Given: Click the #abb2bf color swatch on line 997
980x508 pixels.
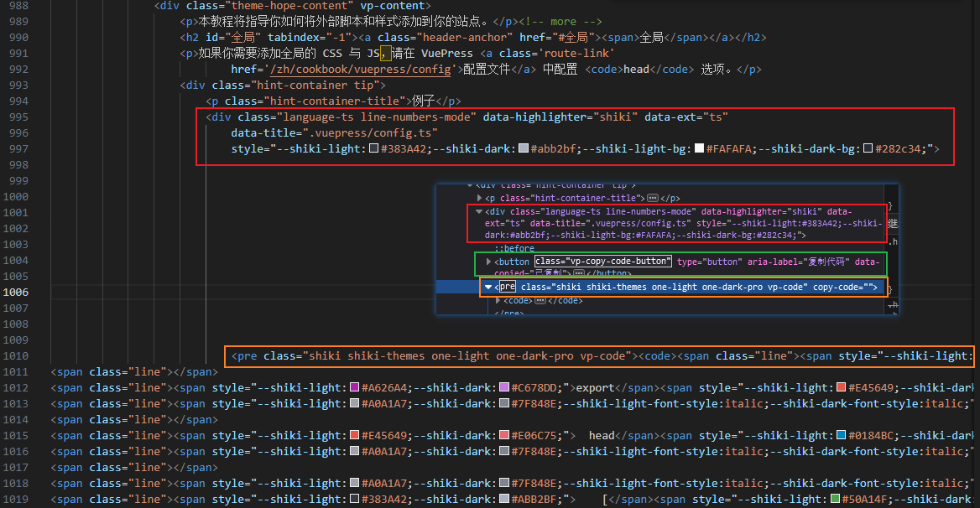Looking at the screenshot, I should [x=524, y=148].
